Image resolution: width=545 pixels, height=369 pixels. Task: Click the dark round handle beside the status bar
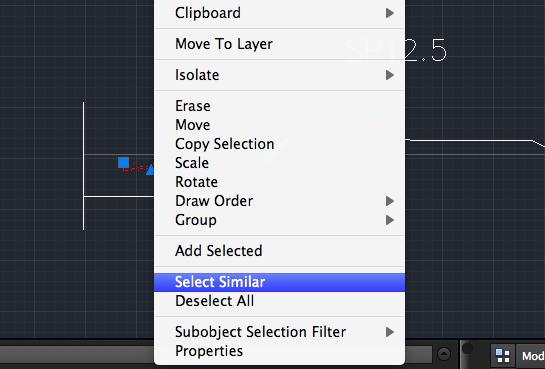(x=468, y=348)
